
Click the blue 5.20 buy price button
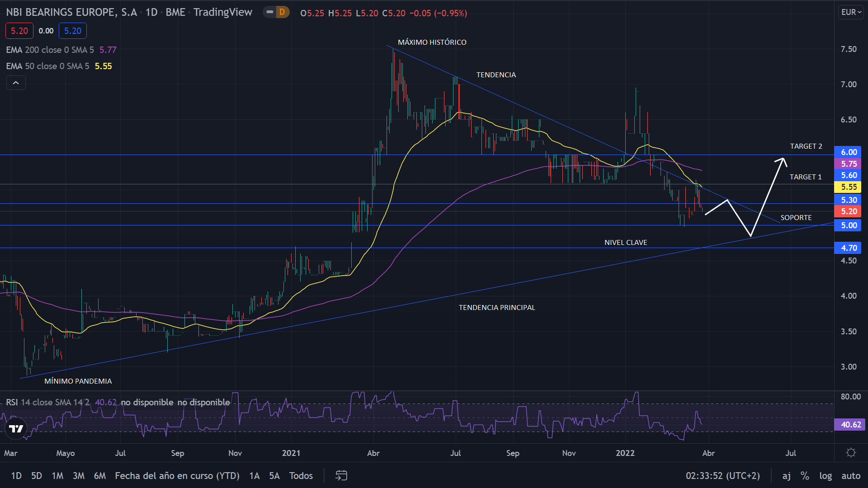72,31
